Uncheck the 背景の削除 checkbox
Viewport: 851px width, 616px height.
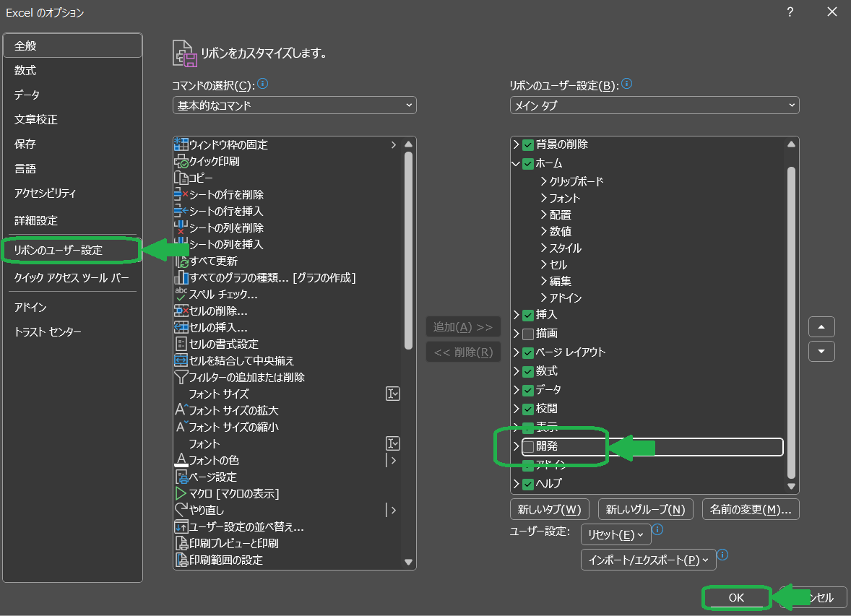click(528, 145)
